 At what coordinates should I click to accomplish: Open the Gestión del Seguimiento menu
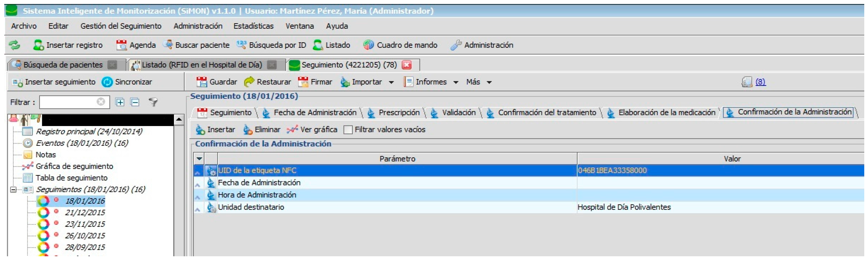[x=121, y=26]
